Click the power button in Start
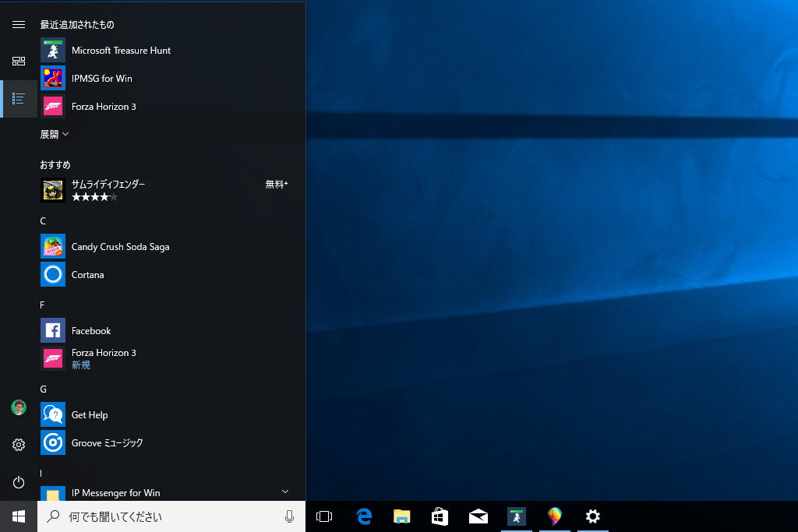Screen dimensions: 798x532 coord(19,482)
